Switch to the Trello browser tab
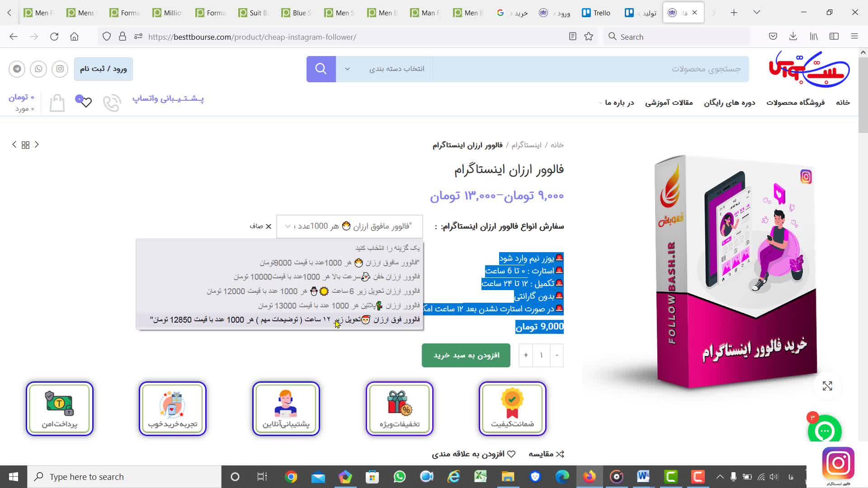The height and width of the screenshot is (488, 868). click(x=596, y=13)
